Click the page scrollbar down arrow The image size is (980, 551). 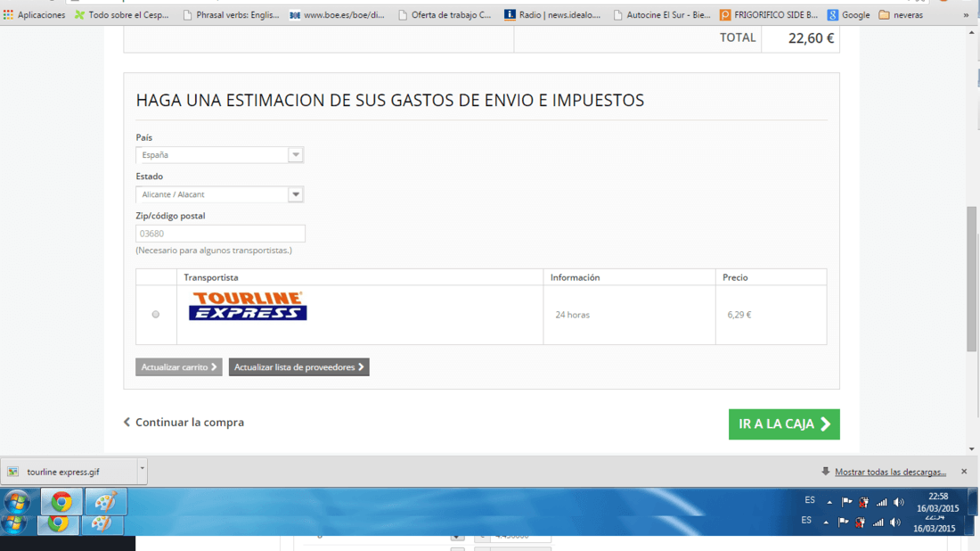pyautogui.click(x=972, y=449)
